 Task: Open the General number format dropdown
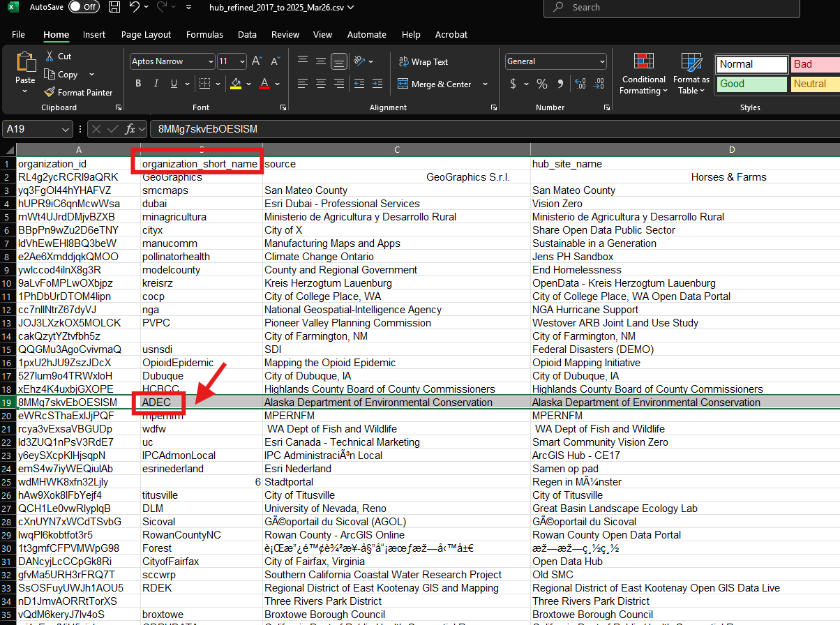click(603, 61)
